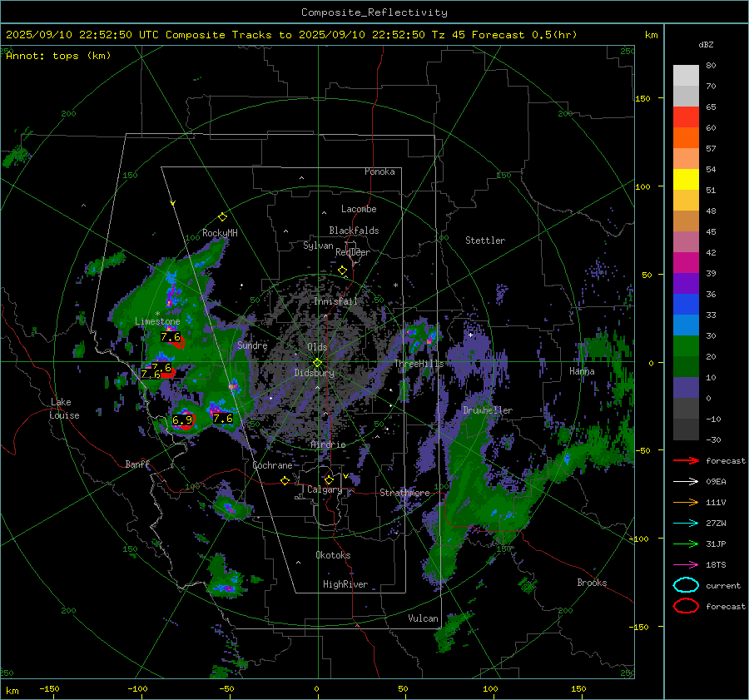749x700 pixels.
Task: Click the Composite_Reflectivity title
Action: 374,12
